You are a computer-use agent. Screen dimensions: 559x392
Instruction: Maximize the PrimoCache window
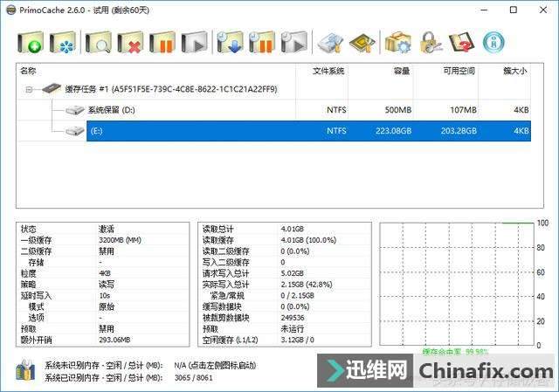pyautogui.click(x=514, y=10)
